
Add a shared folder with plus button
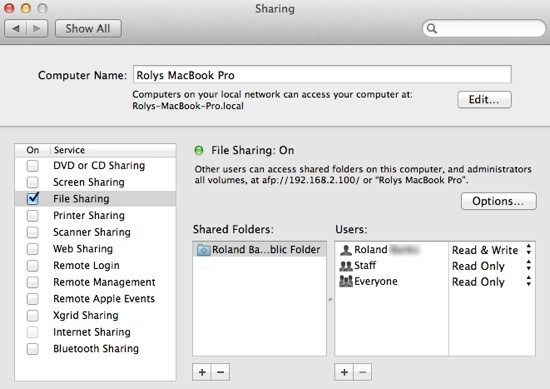click(202, 372)
